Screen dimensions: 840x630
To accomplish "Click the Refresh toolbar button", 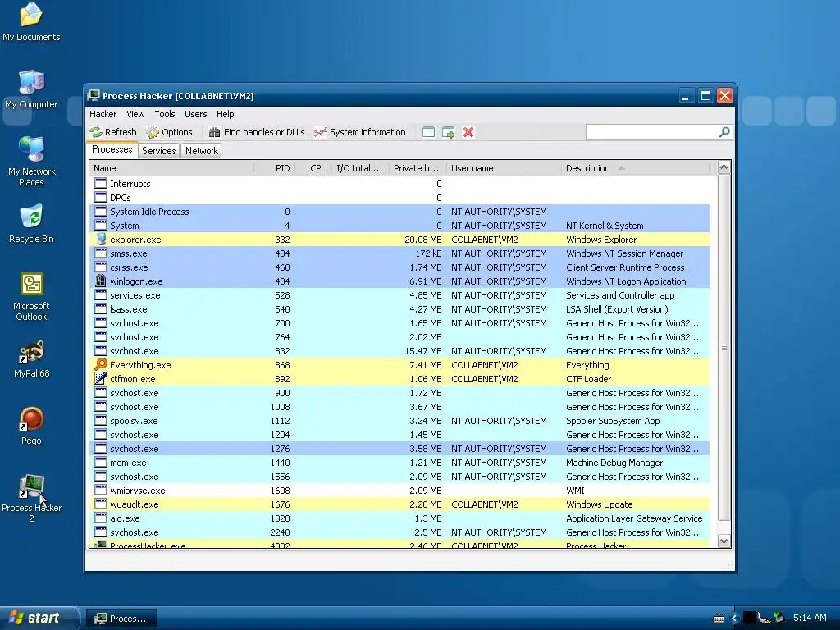I will [x=113, y=132].
